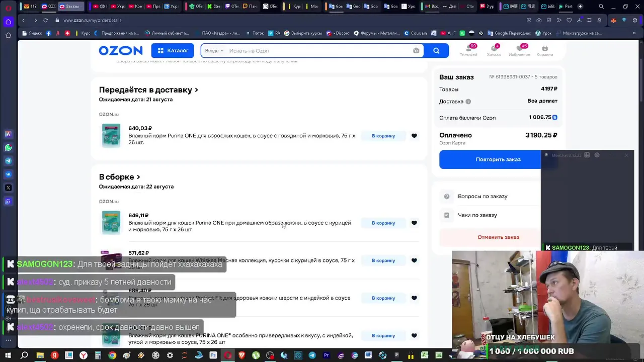
Task: Toggle favorite heart for Whiskas 571,62 ₽ item
Action: point(414,260)
